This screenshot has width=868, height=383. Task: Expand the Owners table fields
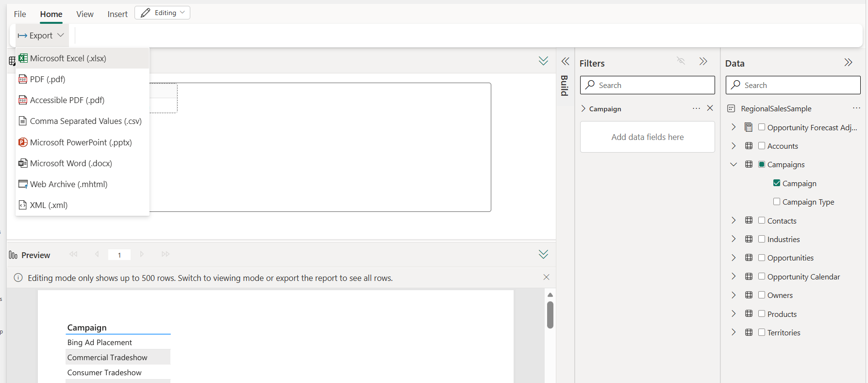[734, 295]
